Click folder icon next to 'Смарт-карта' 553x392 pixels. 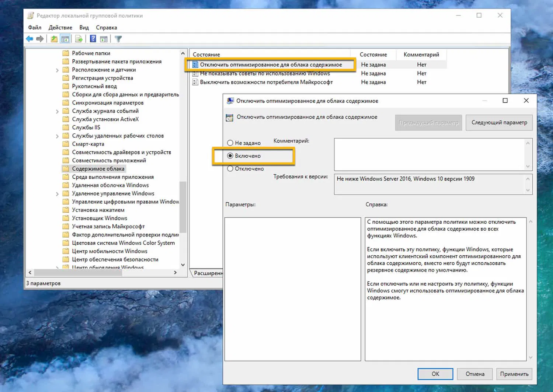[66, 144]
